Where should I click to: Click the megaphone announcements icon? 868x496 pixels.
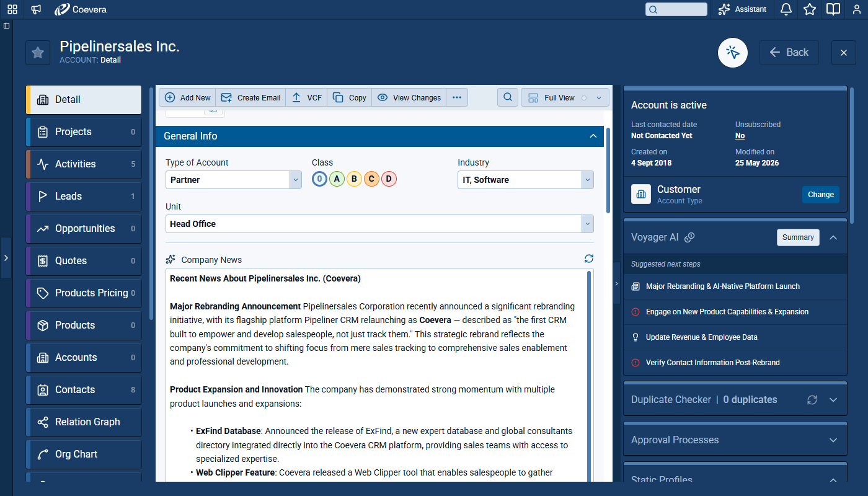(37, 9)
